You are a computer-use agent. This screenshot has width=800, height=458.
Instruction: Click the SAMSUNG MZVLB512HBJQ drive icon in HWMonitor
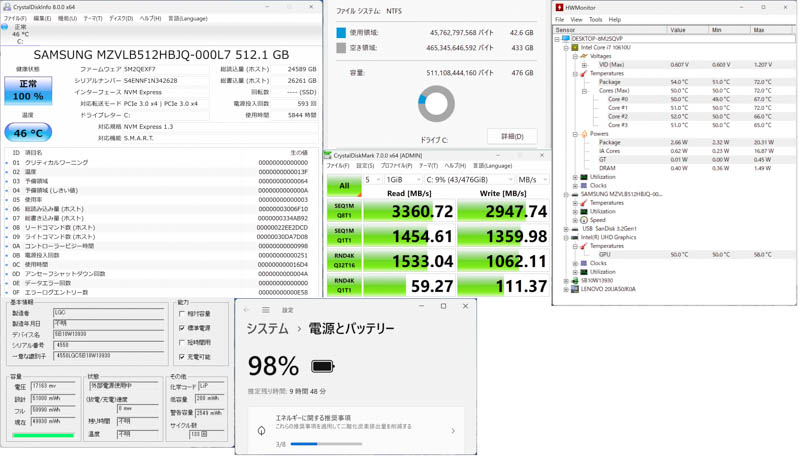tap(574, 194)
